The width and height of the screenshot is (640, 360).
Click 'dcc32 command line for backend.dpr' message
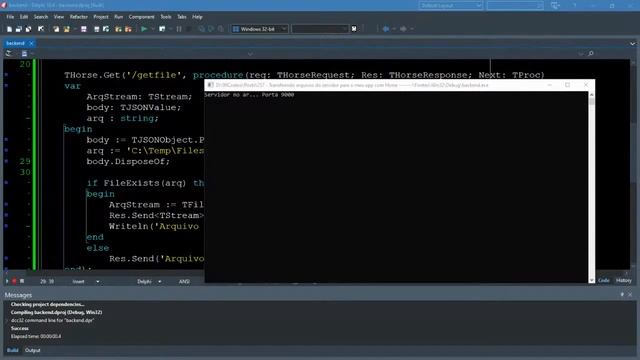(x=52, y=320)
